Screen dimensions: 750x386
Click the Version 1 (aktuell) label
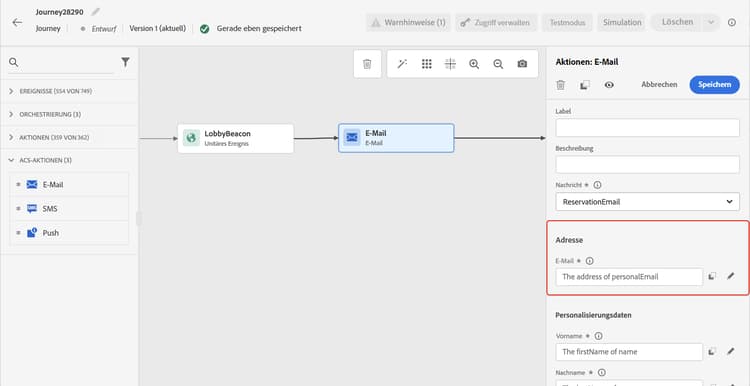[157, 28]
